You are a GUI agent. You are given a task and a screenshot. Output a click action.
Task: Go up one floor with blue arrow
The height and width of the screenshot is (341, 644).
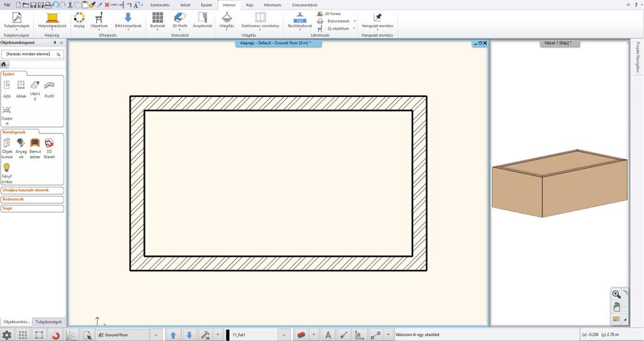[173, 335]
